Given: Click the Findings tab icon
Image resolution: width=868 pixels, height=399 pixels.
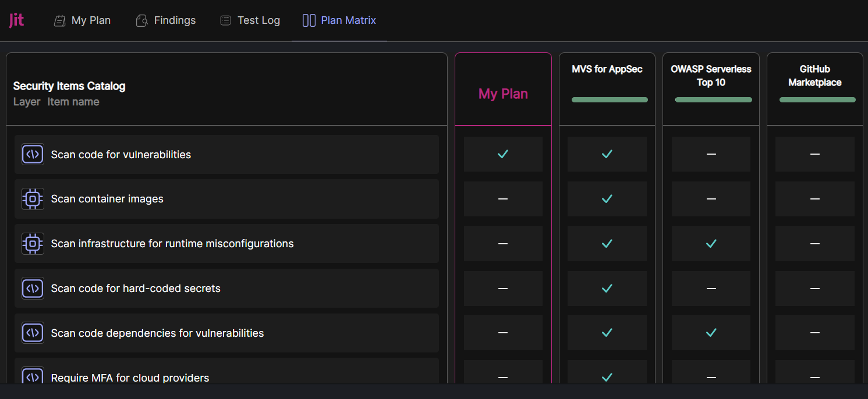Looking at the screenshot, I should coord(141,21).
